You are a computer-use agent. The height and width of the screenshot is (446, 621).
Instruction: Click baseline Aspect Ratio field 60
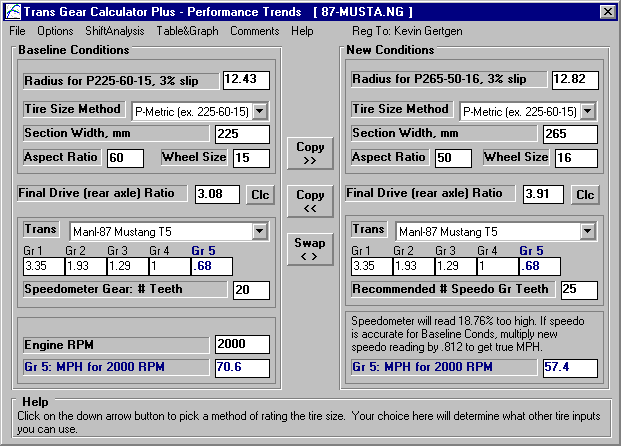(x=126, y=158)
